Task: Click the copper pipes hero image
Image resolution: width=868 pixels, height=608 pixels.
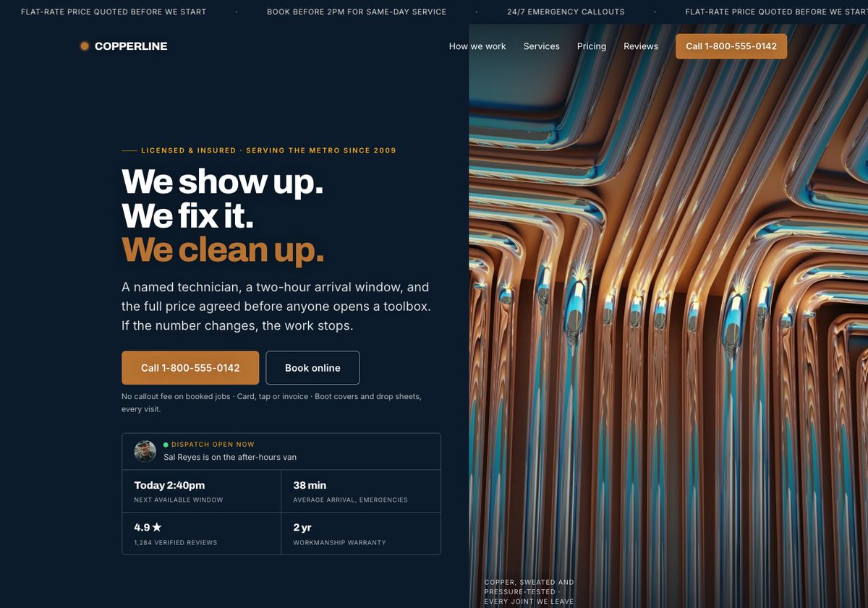Action: [668, 316]
